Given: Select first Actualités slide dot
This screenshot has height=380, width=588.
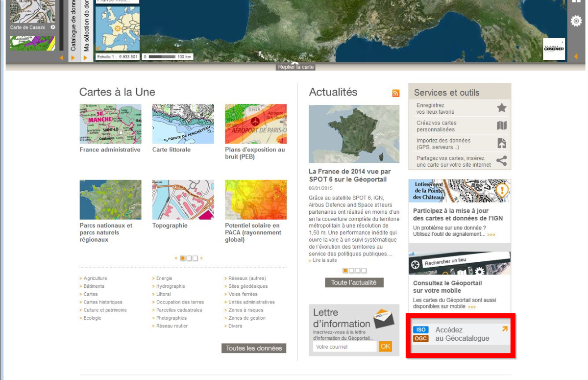Looking at the screenshot, I should pyautogui.click(x=345, y=270).
